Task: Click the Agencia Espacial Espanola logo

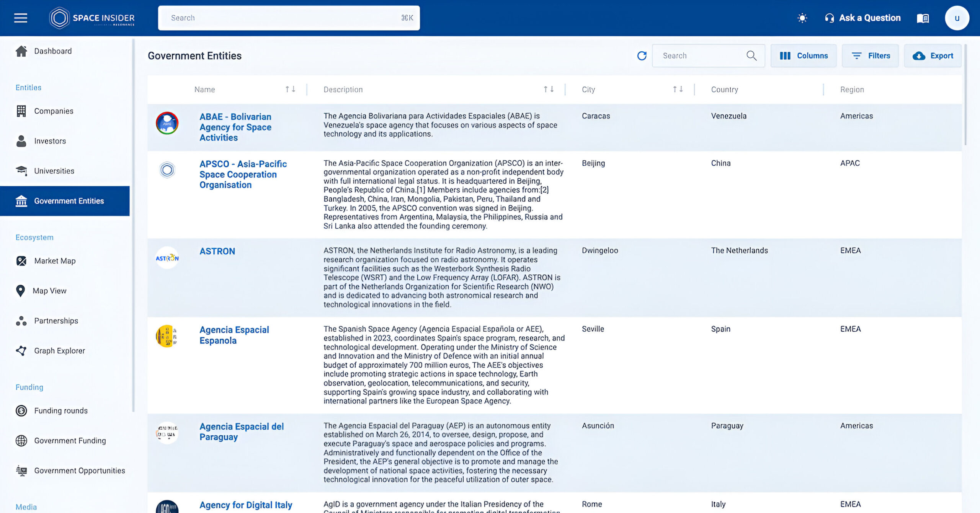Action: click(x=167, y=336)
